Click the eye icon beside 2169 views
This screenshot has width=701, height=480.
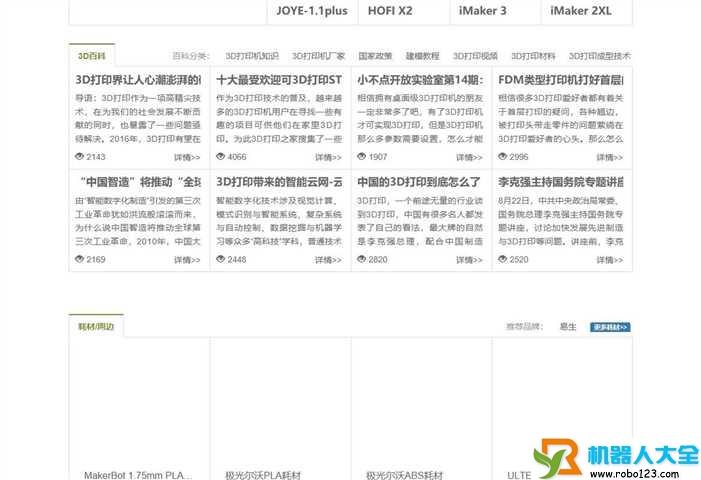click(x=80, y=259)
